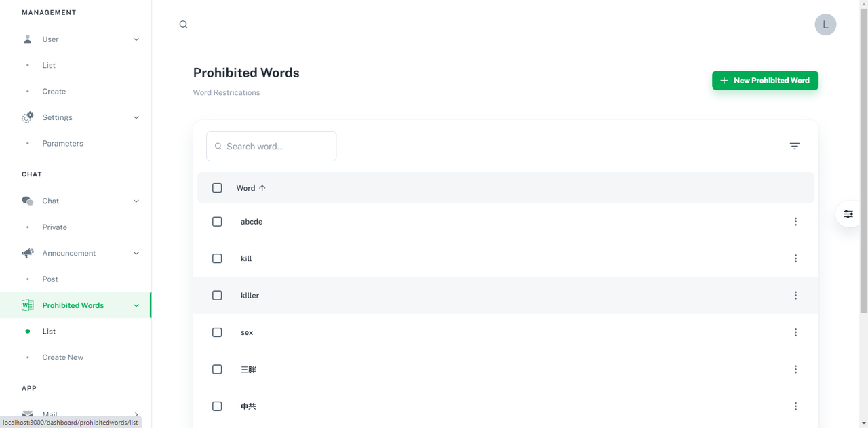Screen dimensions: 868x428
Task: Toggle the select-all checkbox in header
Action: (217, 188)
